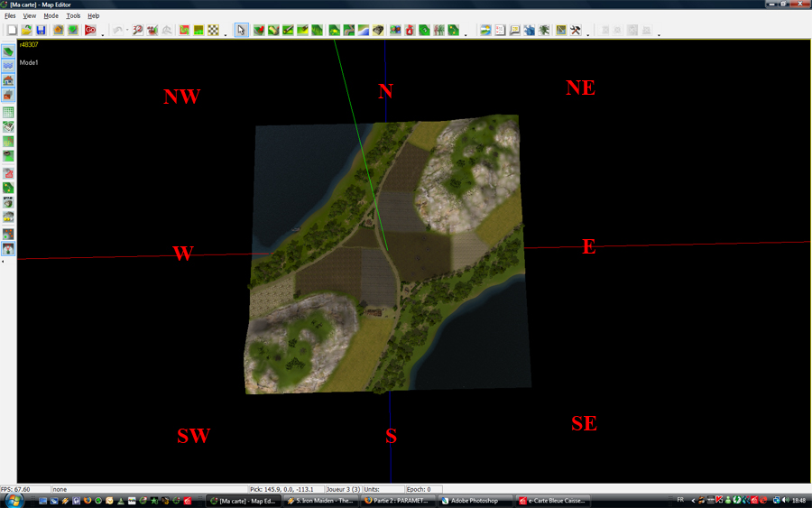The height and width of the screenshot is (508, 812).
Task: Expand overflow arrow after hammer tools icon
Action: click(x=587, y=34)
